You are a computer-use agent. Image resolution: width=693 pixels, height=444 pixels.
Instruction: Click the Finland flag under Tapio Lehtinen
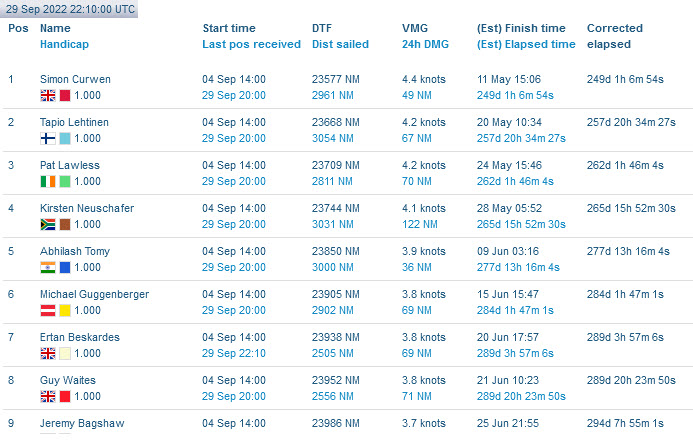[x=48, y=138]
